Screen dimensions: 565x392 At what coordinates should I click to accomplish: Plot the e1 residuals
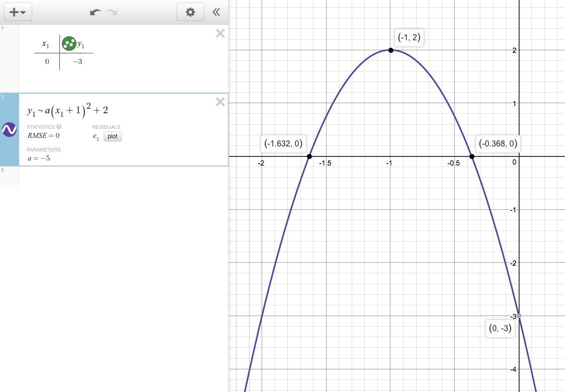tap(112, 136)
